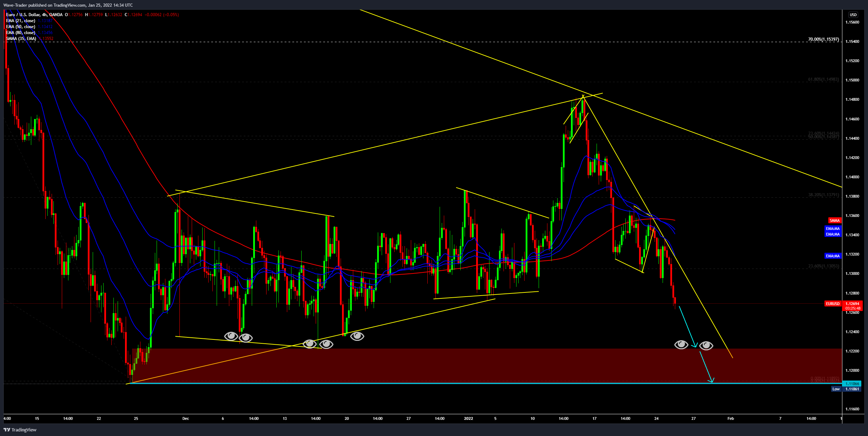868x436 pixels.
Task: Select the EMA (21, close) indicator legend
Action: click(x=21, y=21)
